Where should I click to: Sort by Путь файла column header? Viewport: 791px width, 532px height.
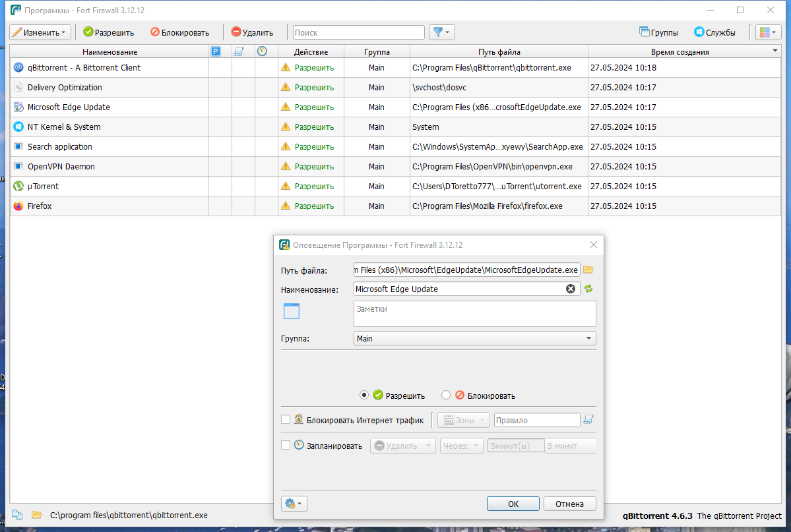click(x=499, y=51)
